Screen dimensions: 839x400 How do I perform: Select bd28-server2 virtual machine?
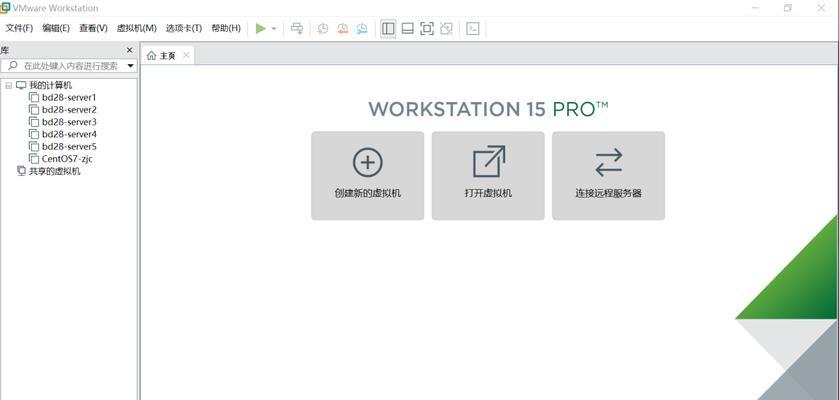pos(69,110)
